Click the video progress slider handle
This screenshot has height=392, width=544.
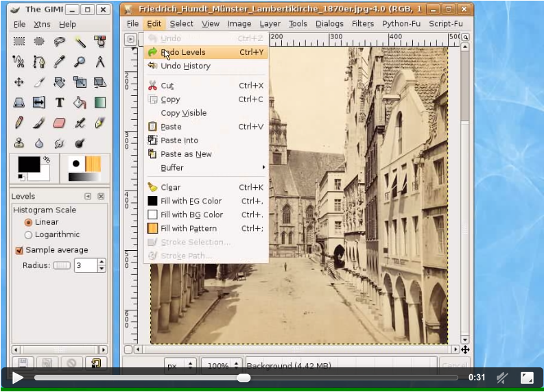coord(244,378)
